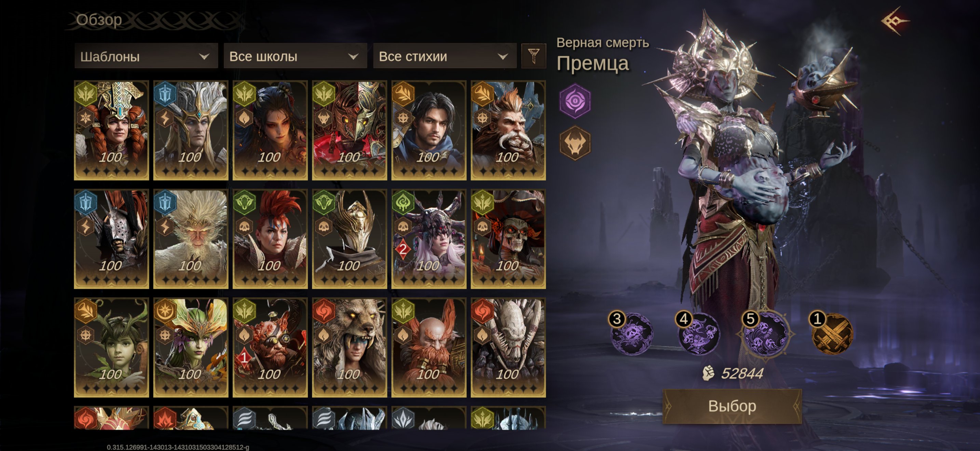The height and width of the screenshot is (451, 980).
Task: Select goggled dwarf card with red diamond 1
Action: [270, 347]
